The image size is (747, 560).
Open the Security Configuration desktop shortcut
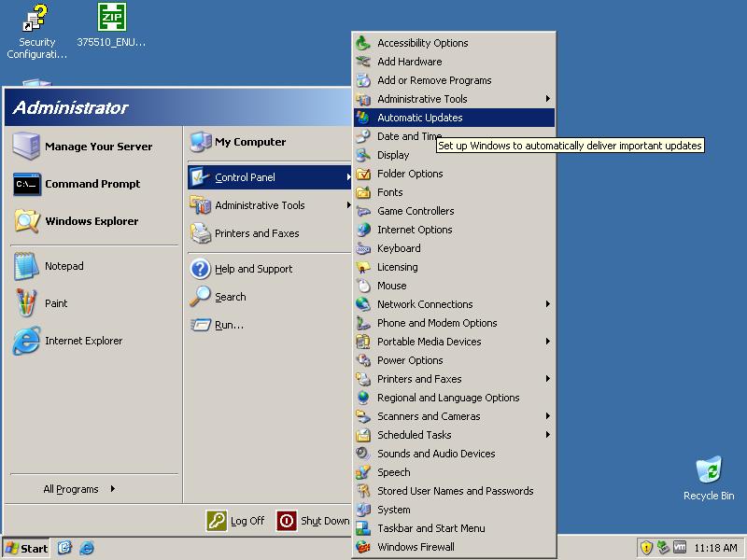coord(36,19)
